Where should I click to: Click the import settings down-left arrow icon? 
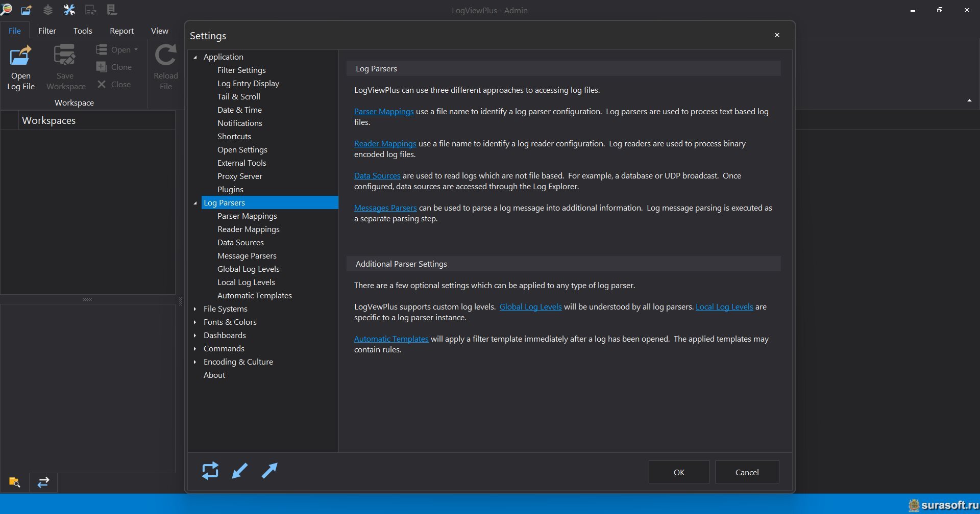(240, 471)
